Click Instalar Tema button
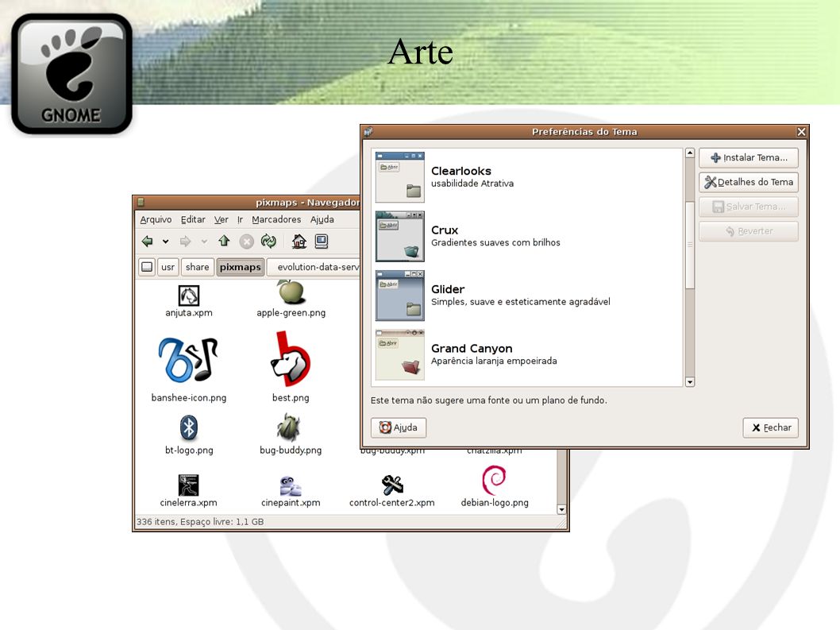 pyautogui.click(x=749, y=157)
